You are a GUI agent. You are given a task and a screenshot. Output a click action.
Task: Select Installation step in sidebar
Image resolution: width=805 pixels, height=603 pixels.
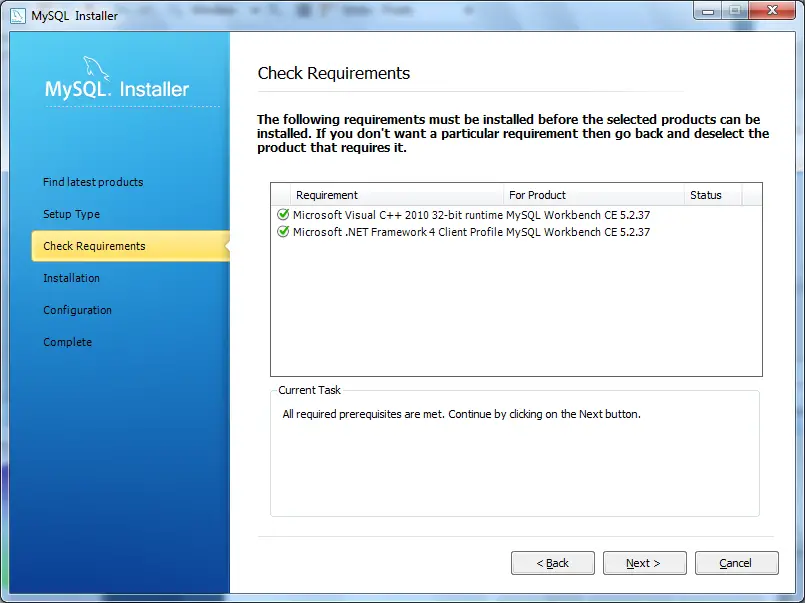pyautogui.click(x=71, y=278)
